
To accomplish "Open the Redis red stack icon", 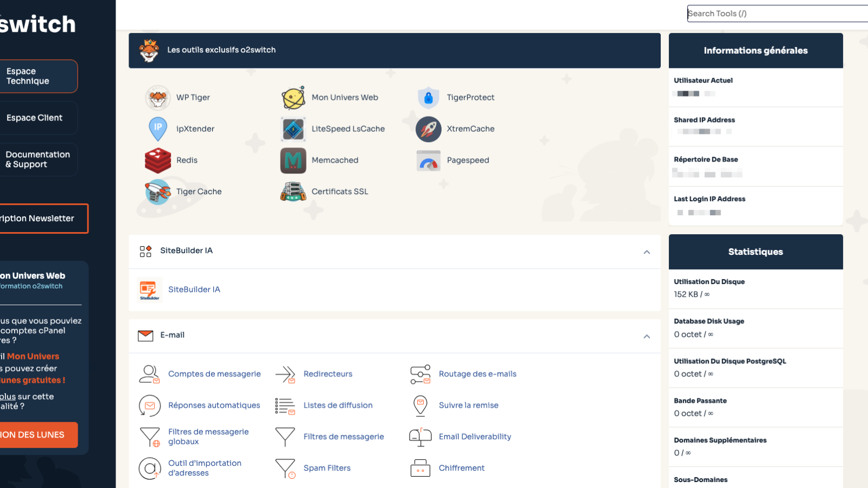I will click(158, 160).
